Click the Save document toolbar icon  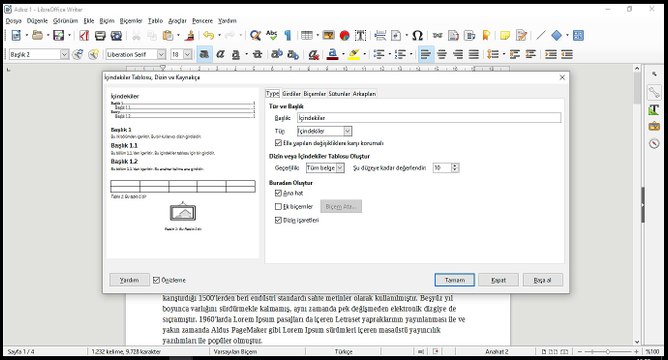pos(59,35)
